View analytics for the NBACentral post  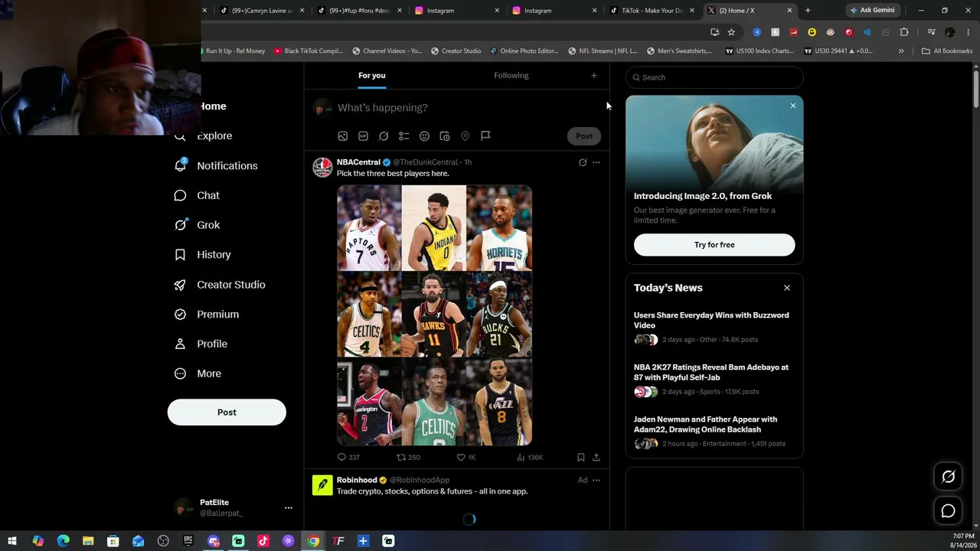coord(530,457)
